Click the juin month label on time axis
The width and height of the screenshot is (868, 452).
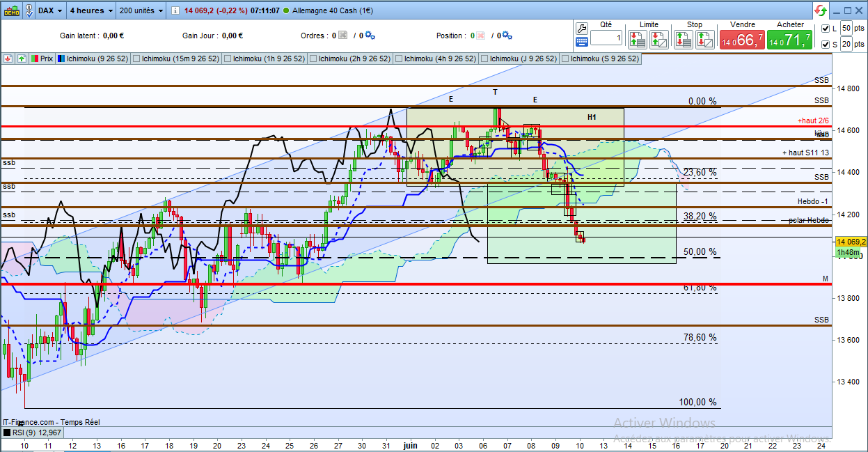coord(411,445)
